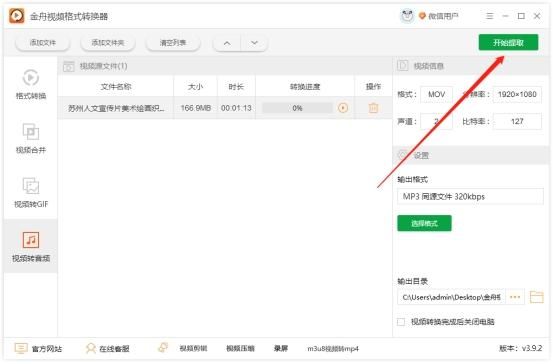This screenshot has width=553, height=364.
Task: Click the 添加文件夹 button
Action: pos(108,43)
